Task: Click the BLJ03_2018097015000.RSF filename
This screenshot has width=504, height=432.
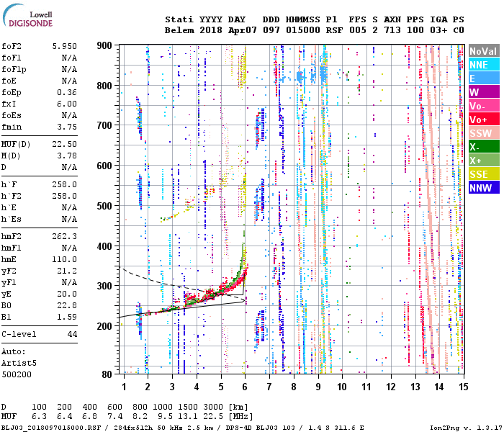Action: pyautogui.click(x=51, y=428)
